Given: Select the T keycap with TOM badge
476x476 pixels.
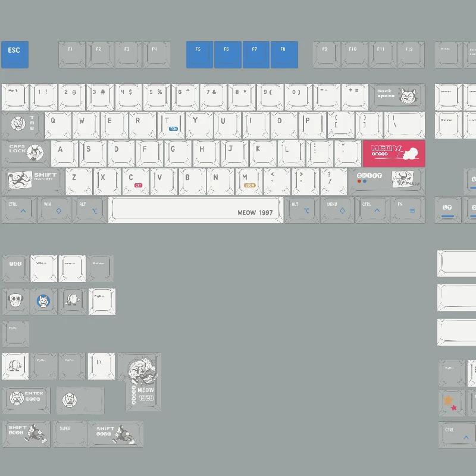Looking at the screenshot, I should [171, 126].
